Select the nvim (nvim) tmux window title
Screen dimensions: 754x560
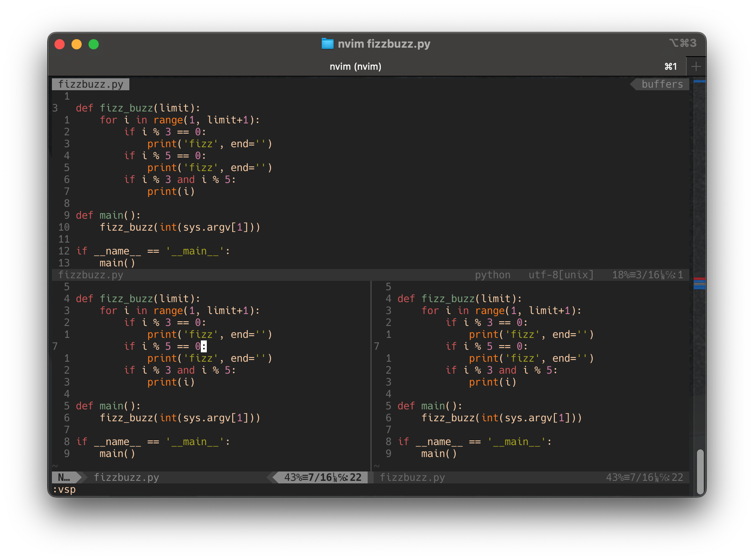pos(356,66)
